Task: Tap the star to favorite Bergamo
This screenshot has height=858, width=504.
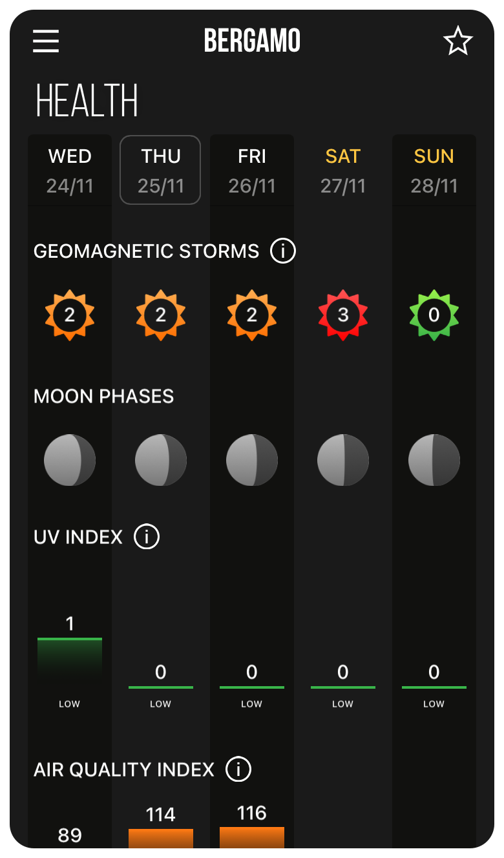Action: [x=458, y=41]
